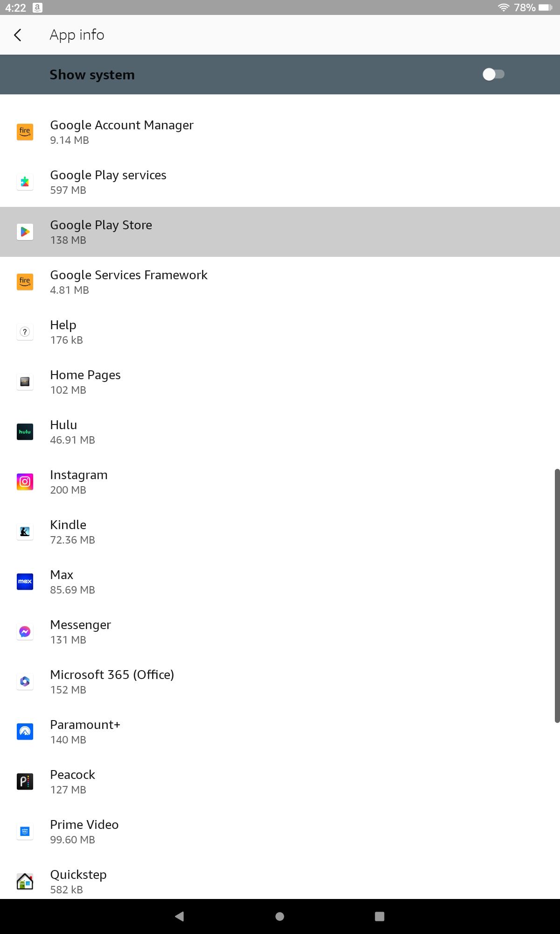This screenshot has height=934, width=560.
Task: Open the Hulu entry
Action: click(280, 432)
